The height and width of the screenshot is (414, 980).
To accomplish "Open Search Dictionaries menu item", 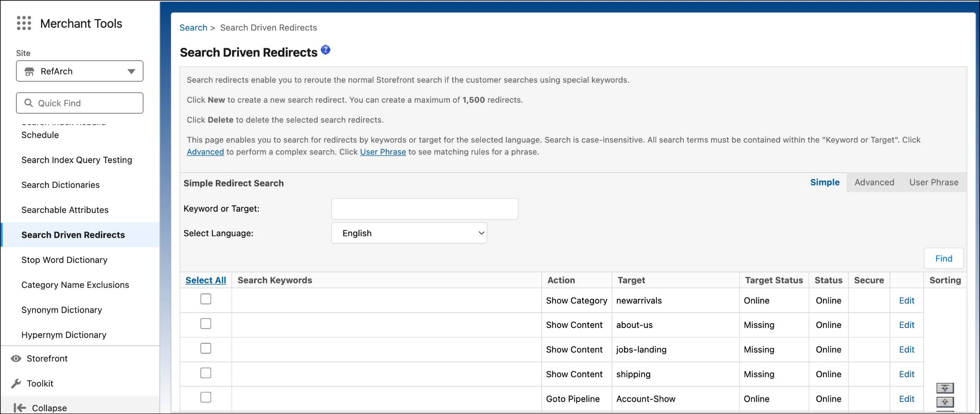I will coord(60,185).
